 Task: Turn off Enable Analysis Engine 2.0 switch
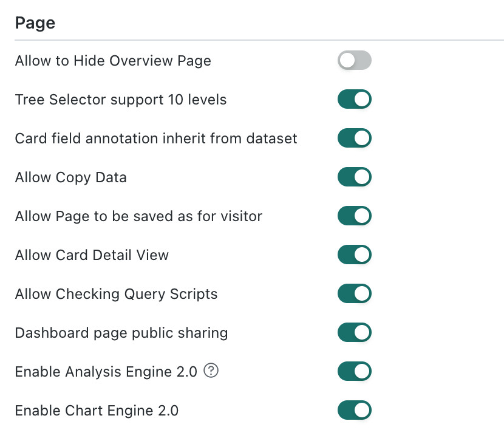click(354, 371)
